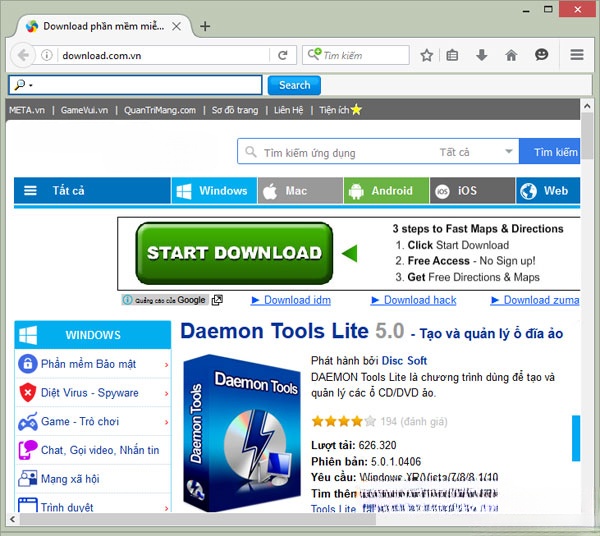
Task: Open the Download zuma link
Action: [535, 300]
